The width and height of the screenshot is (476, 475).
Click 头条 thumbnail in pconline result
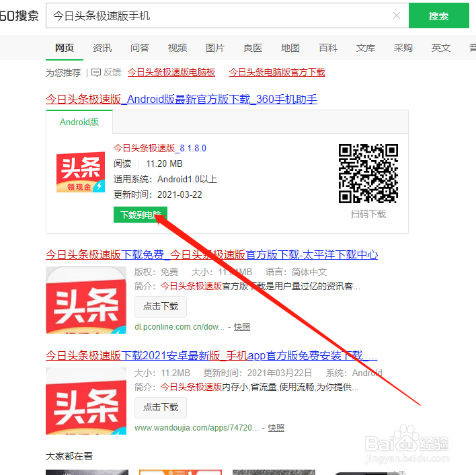pos(86,300)
